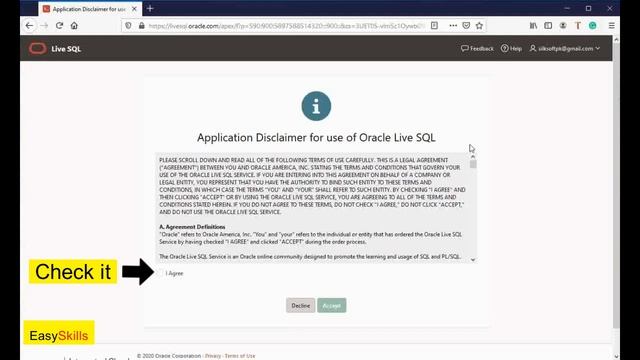Expand the user account email dropdown
Image resolution: width=640 pixels, height=360 pixels.
pyautogui.click(x=565, y=48)
